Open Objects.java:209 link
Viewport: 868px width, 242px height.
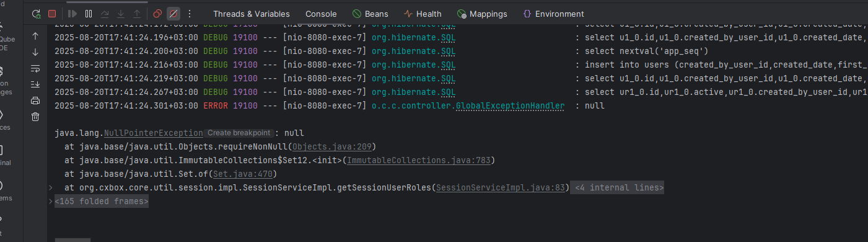(333, 146)
